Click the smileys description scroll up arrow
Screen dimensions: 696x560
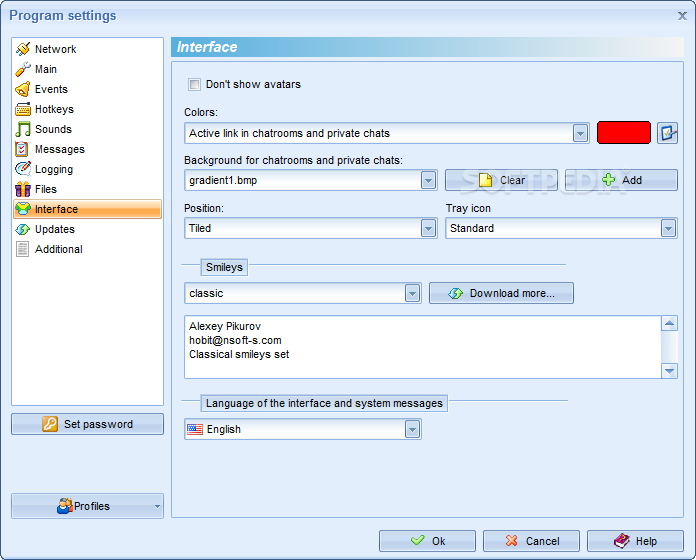click(669, 323)
